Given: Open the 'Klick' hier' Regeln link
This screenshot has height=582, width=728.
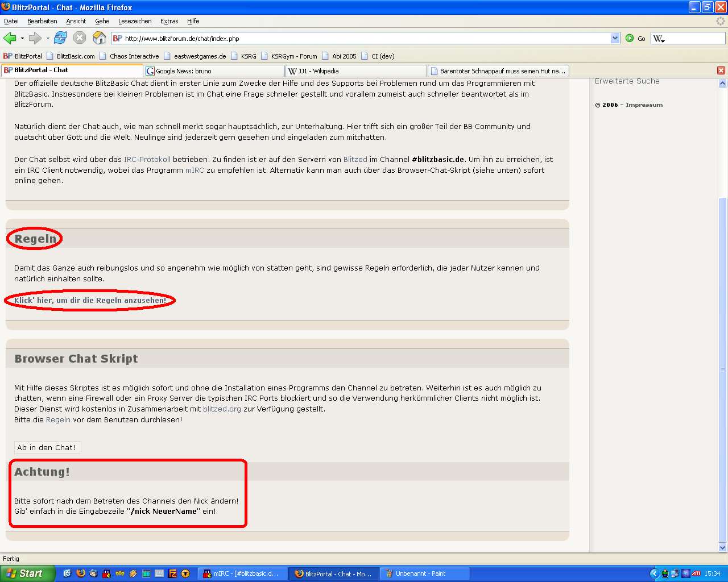Looking at the screenshot, I should pyautogui.click(x=90, y=300).
